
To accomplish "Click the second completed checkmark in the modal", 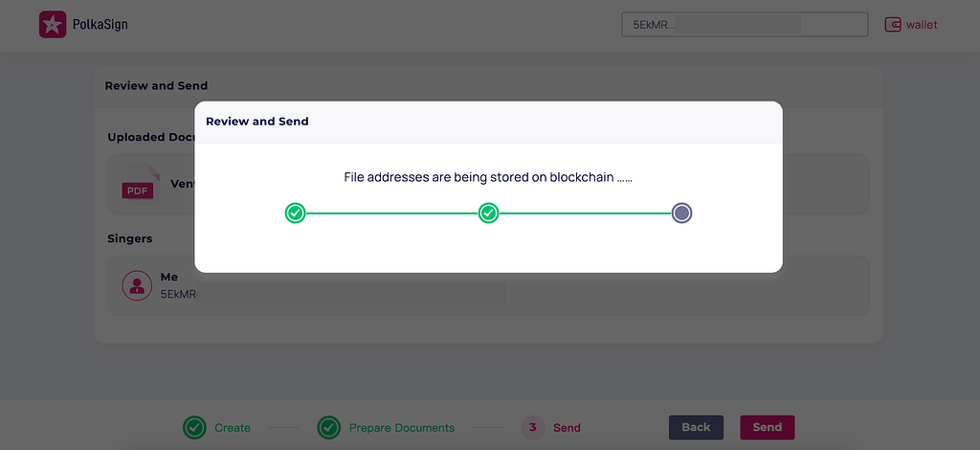I will pos(488,213).
